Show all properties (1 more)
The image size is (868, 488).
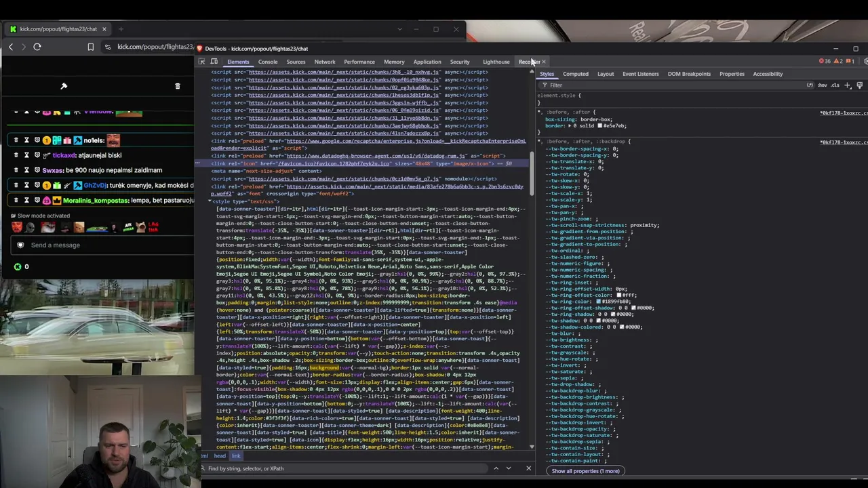(585, 471)
